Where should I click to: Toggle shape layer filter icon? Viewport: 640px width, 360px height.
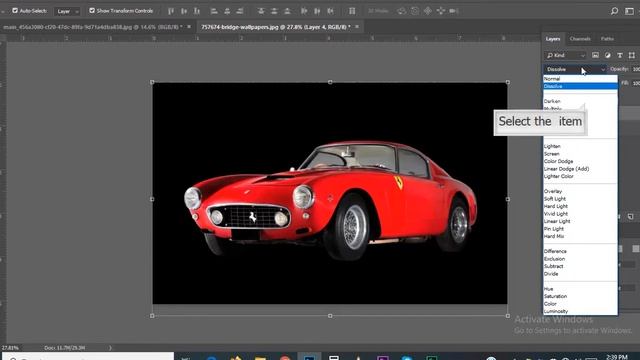pos(632,55)
